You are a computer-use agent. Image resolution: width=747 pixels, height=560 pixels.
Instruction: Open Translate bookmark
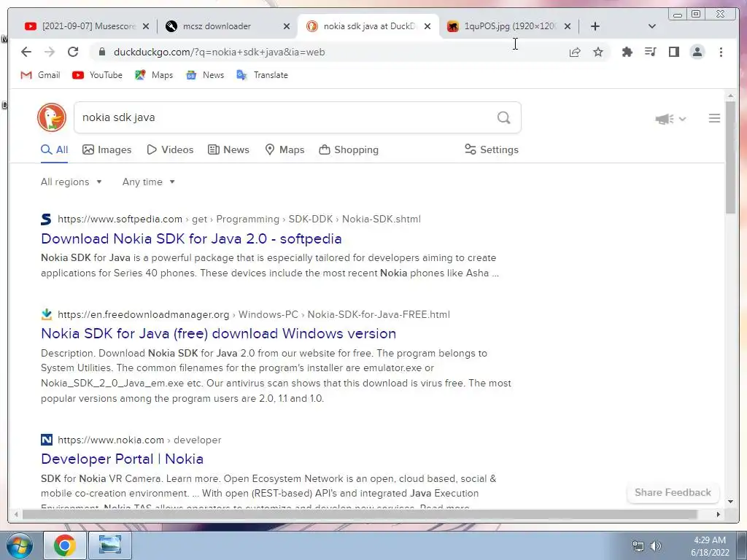(x=263, y=75)
